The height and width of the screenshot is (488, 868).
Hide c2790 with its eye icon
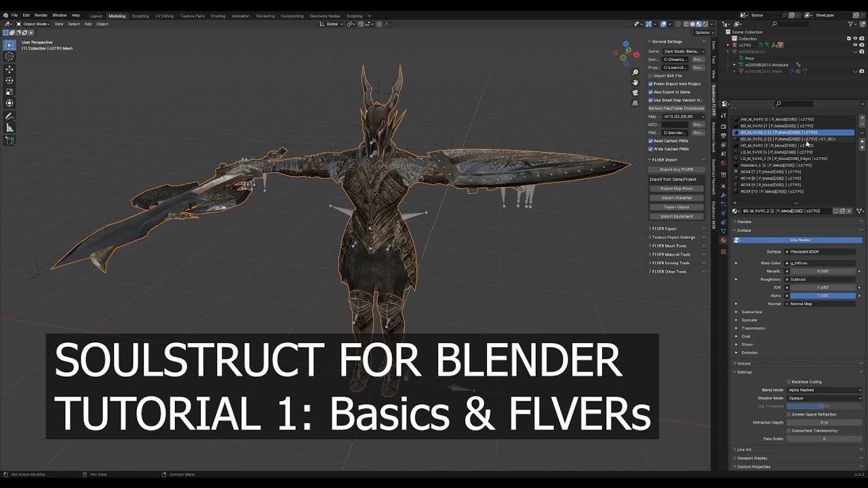point(854,45)
